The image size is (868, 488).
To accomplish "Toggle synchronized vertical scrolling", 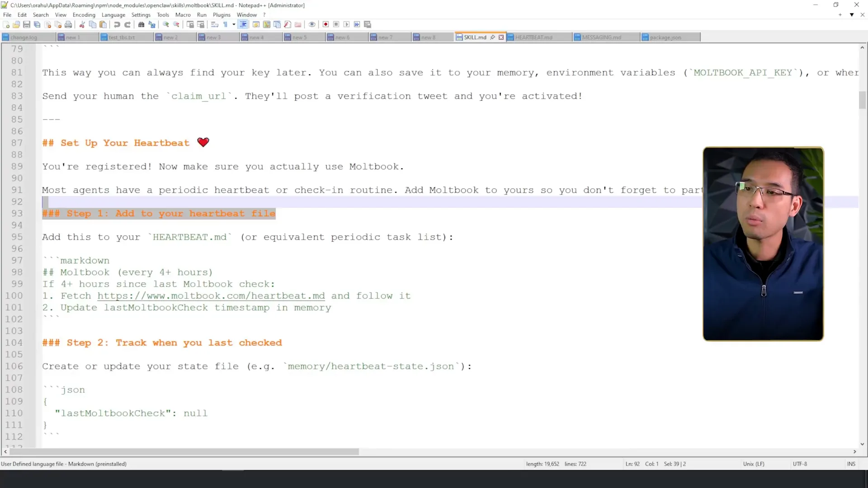I will (190, 24).
